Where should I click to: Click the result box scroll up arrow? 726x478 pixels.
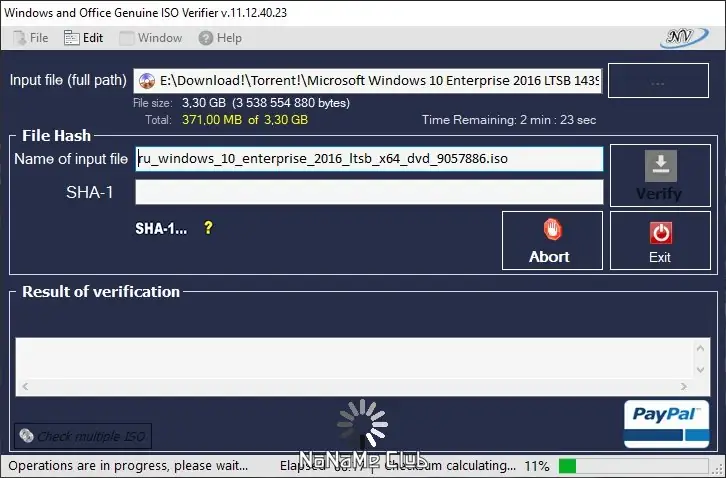(x=700, y=348)
